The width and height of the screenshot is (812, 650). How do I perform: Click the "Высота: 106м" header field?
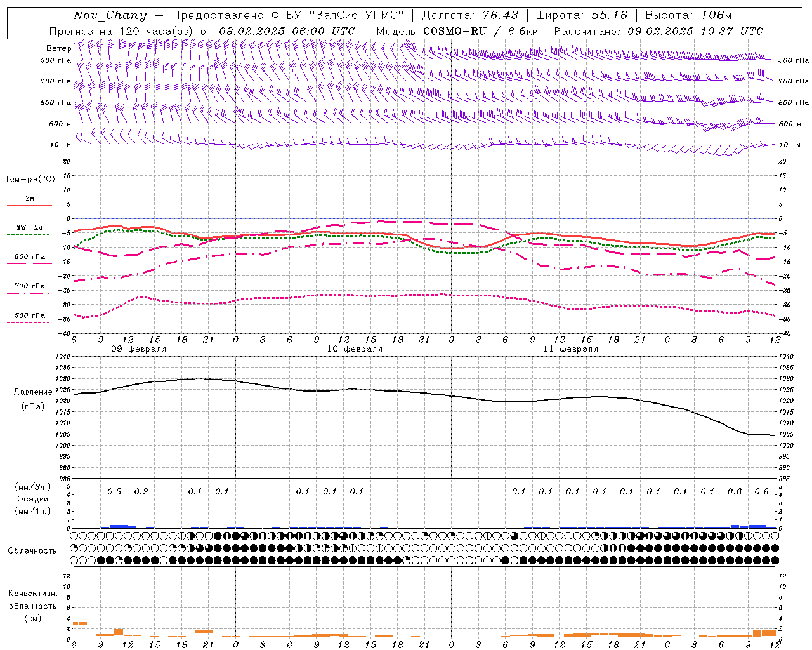[688, 15]
